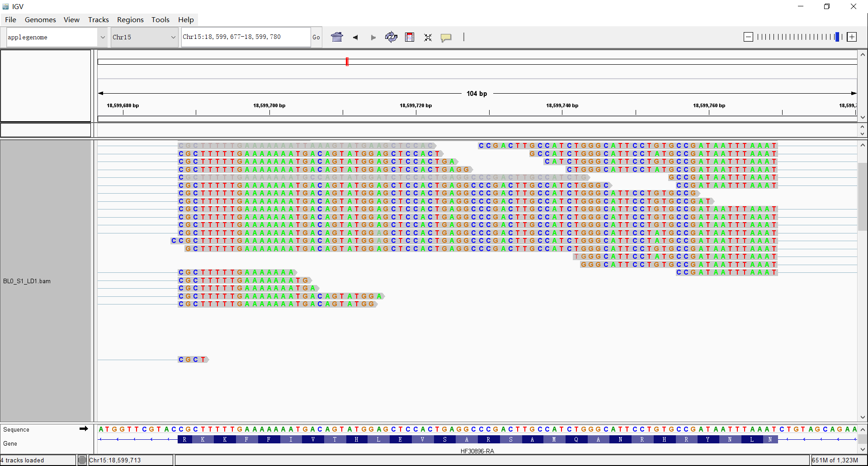Open the File menu
The width and height of the screenshot is (868, 466).
click(10, 19)
